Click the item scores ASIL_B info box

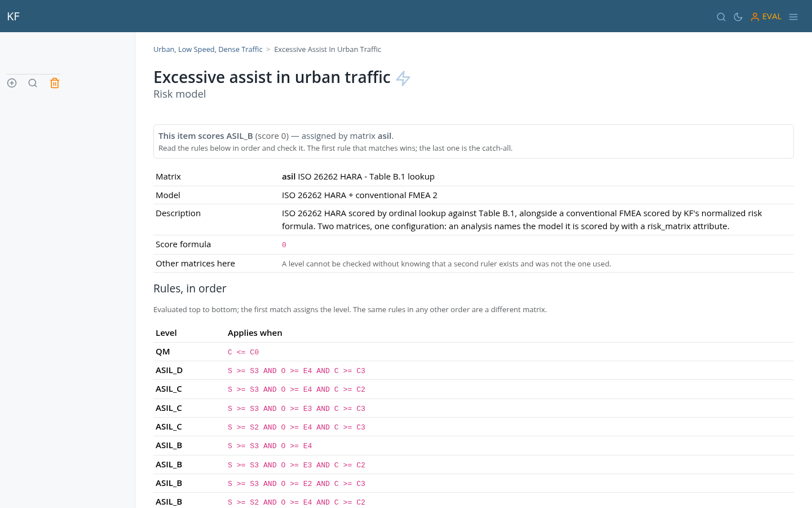click(474, 141)
